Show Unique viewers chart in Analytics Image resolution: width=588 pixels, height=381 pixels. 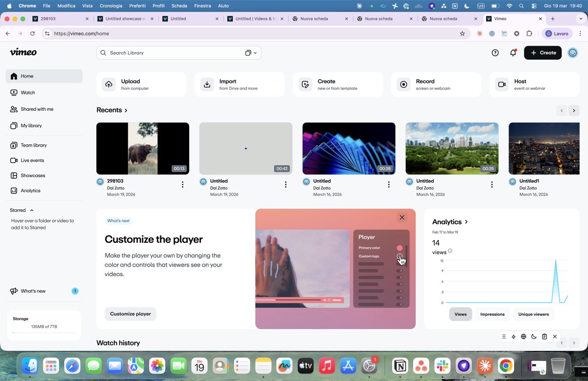[534, 314]
